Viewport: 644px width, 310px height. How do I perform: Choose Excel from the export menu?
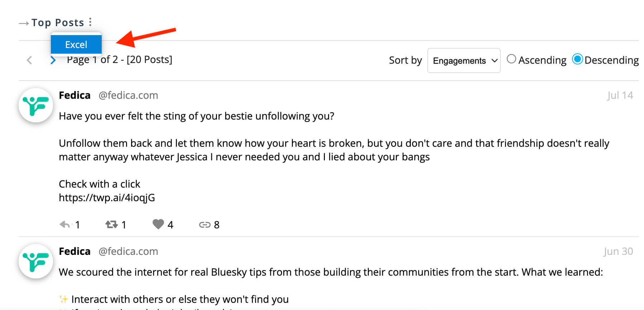tap(76, 44)
